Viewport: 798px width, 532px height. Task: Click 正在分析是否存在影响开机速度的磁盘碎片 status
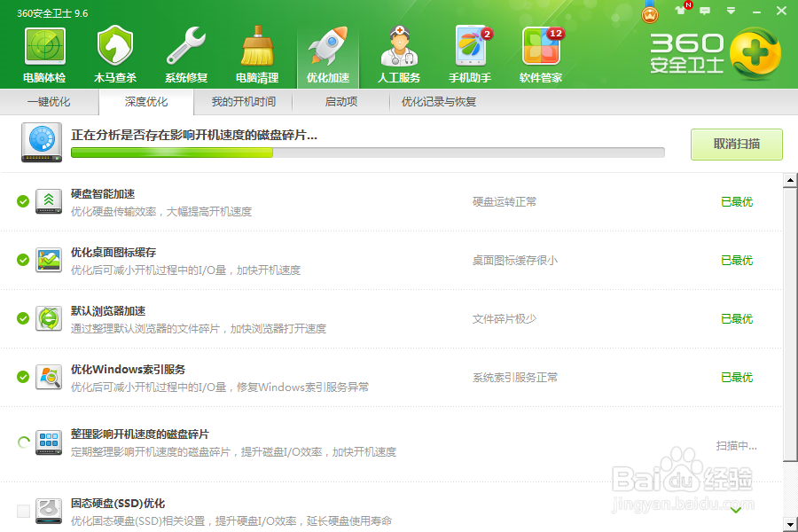[x=194, y=135]
